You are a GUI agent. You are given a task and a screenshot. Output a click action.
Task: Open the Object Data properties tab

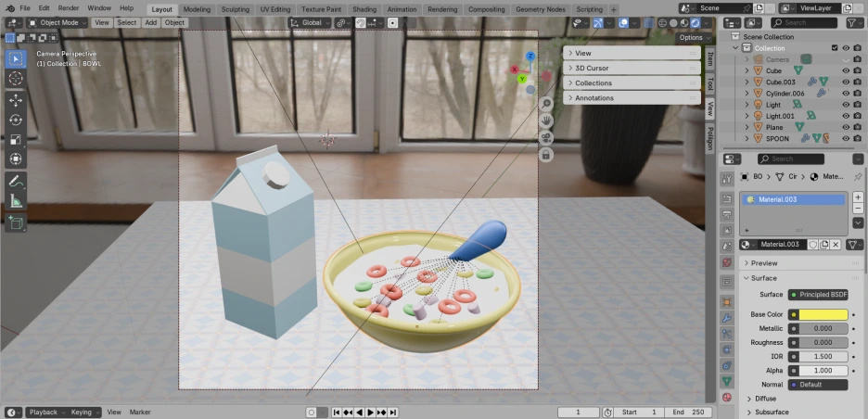(727, 381)
